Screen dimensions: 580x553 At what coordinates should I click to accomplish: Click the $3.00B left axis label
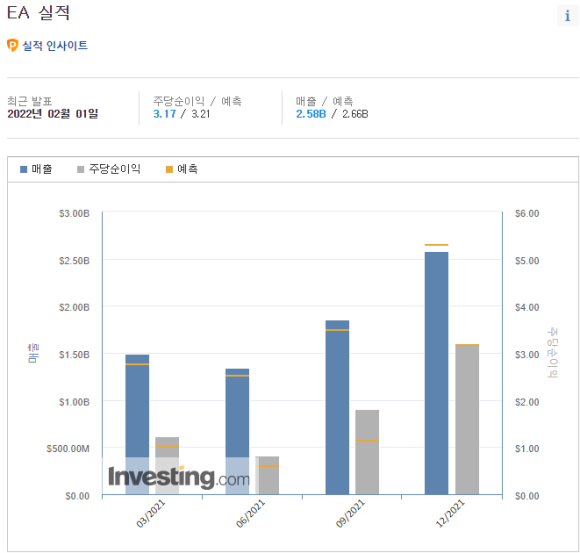(74, 213)
